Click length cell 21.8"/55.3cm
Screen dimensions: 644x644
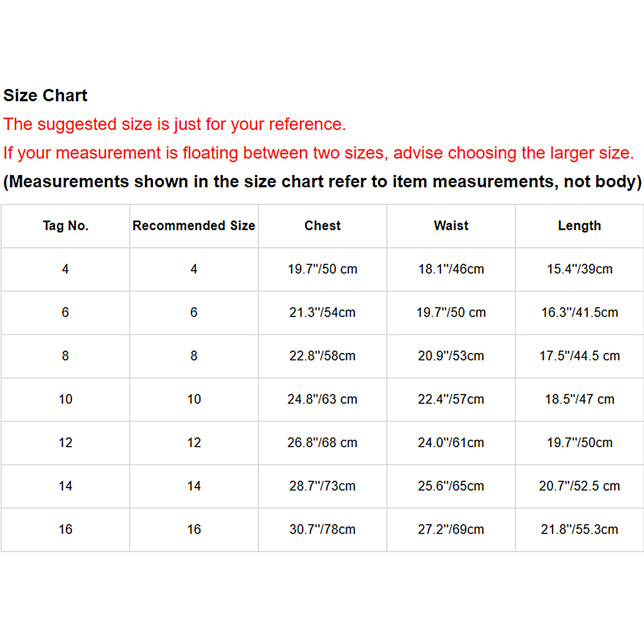pos(580,529)
